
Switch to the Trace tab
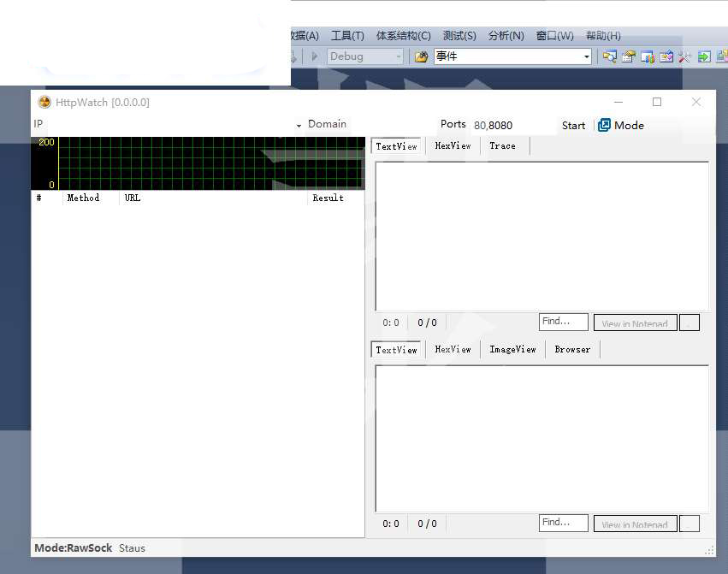pos(502,146)
